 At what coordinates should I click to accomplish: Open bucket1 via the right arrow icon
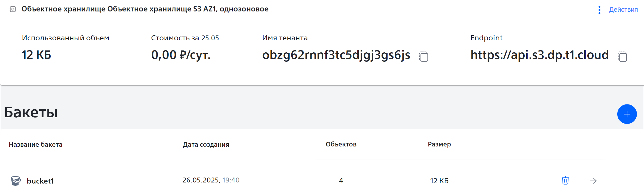coord(593,181)
